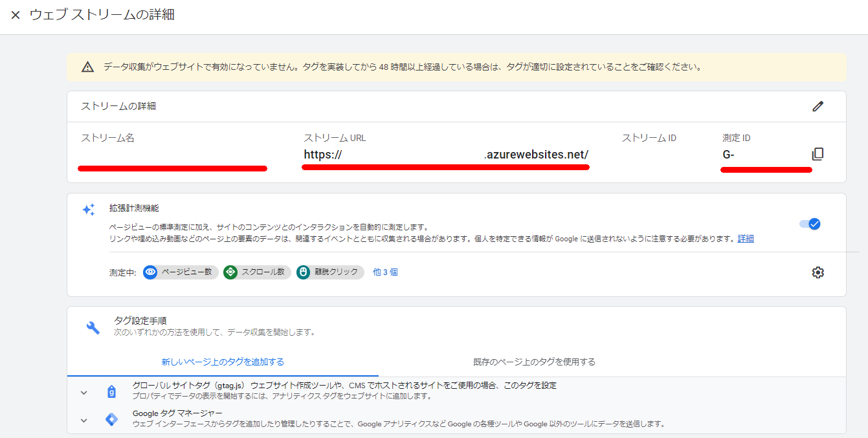Viewport: 868px width, 438px height.
Task: Click the sparkle icon beside 拡張計測機能
Action: point(89,210)
